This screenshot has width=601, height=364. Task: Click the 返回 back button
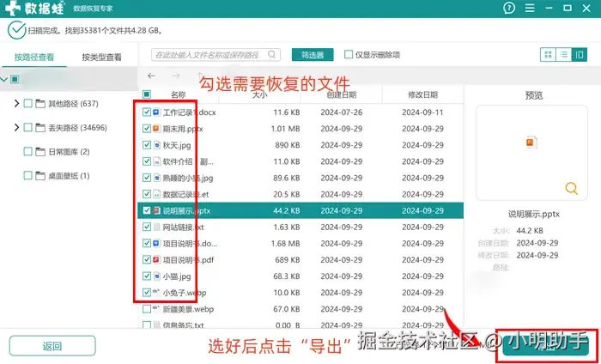(x=52, y=346)
